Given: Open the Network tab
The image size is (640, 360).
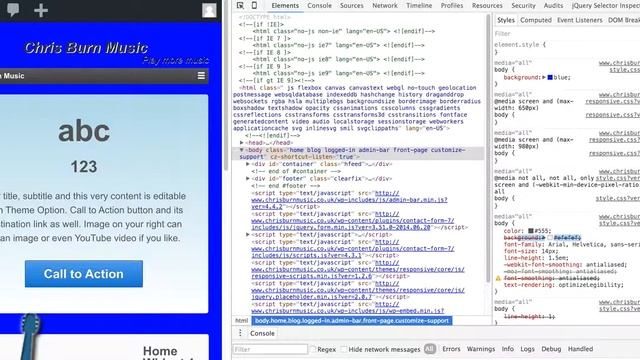Looking at the screenshot, I should 384,5.
